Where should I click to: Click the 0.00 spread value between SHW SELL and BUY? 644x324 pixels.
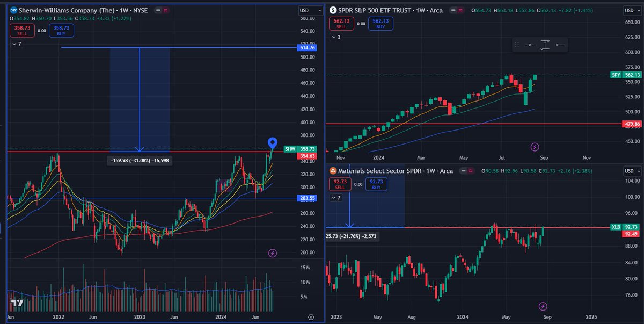point(41,31)
